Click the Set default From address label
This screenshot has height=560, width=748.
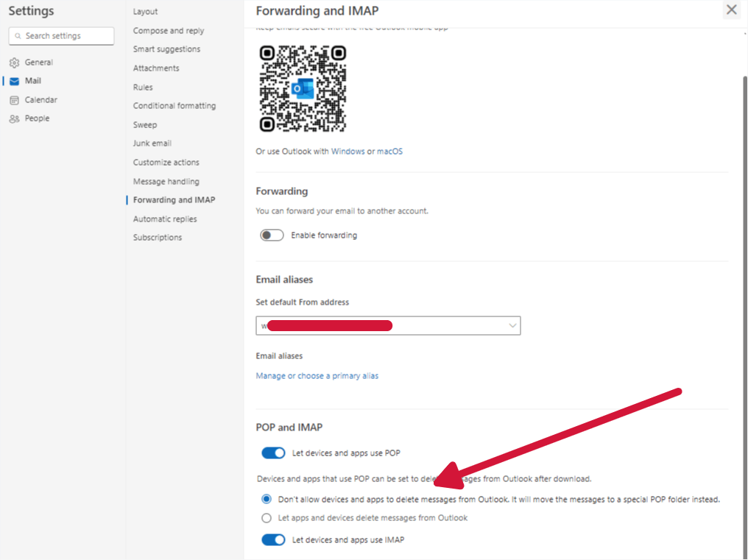click(302, 302)
